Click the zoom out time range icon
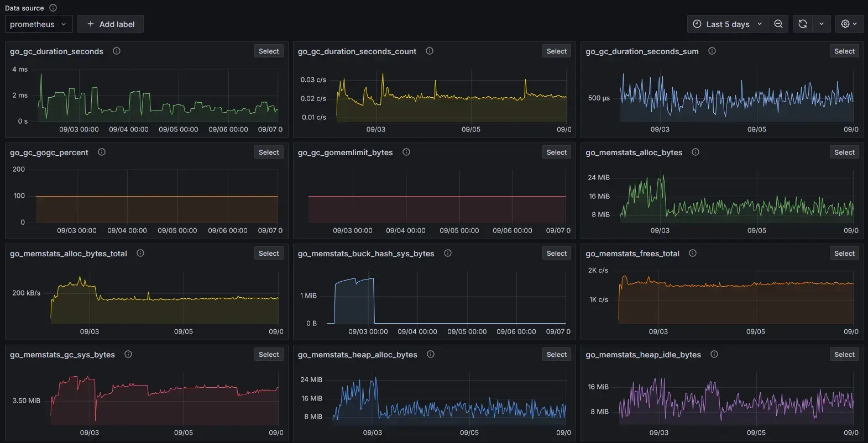868x443 pixels. [778, 24]
